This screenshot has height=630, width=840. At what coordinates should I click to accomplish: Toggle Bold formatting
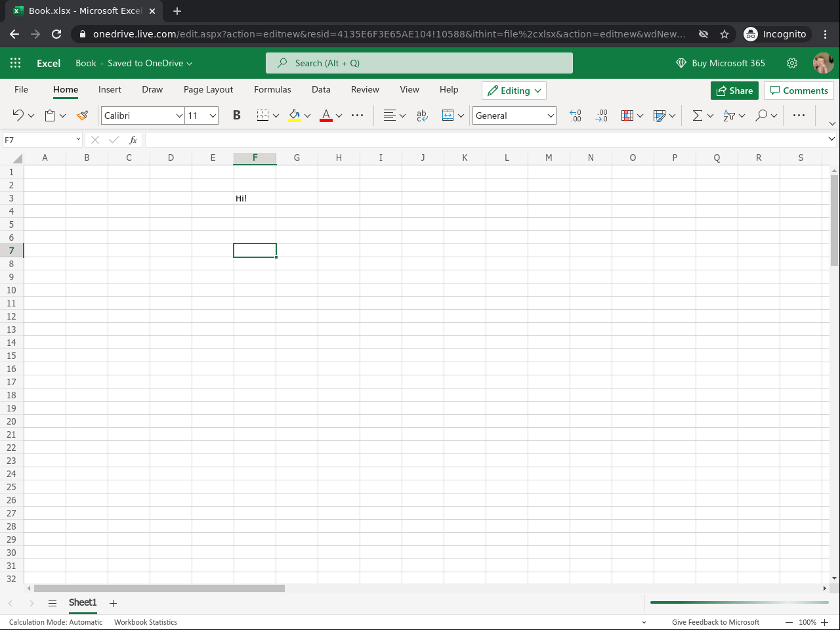[x=237, y=115]
